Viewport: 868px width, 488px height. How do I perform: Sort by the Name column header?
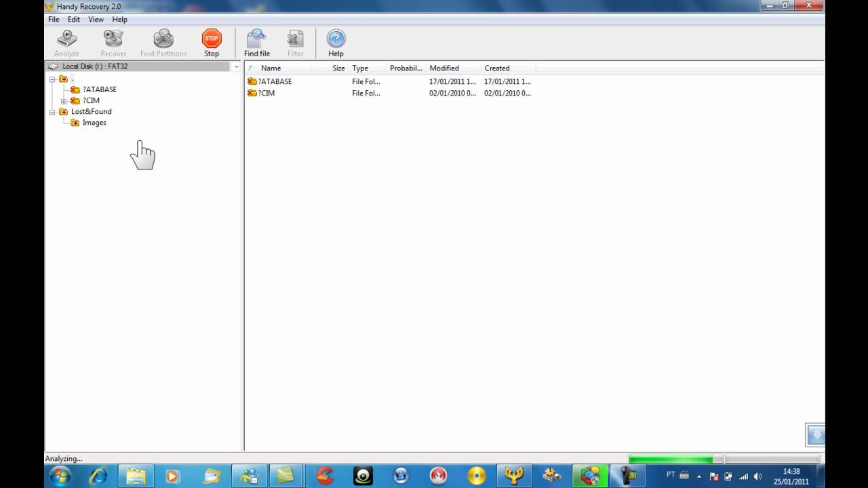click(278, 68)
